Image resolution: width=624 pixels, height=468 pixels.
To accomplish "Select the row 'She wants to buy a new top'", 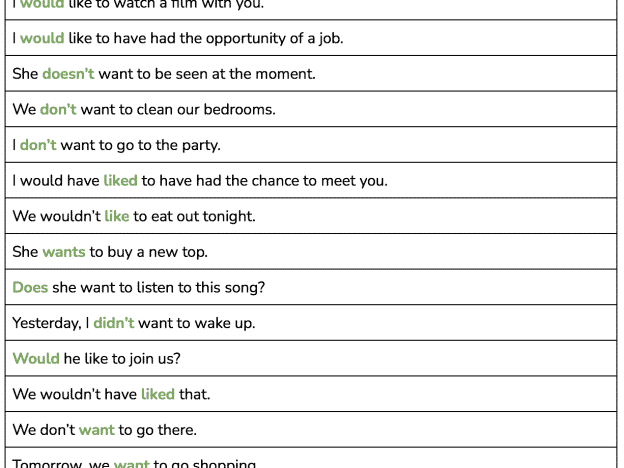I will coord(311,252).
